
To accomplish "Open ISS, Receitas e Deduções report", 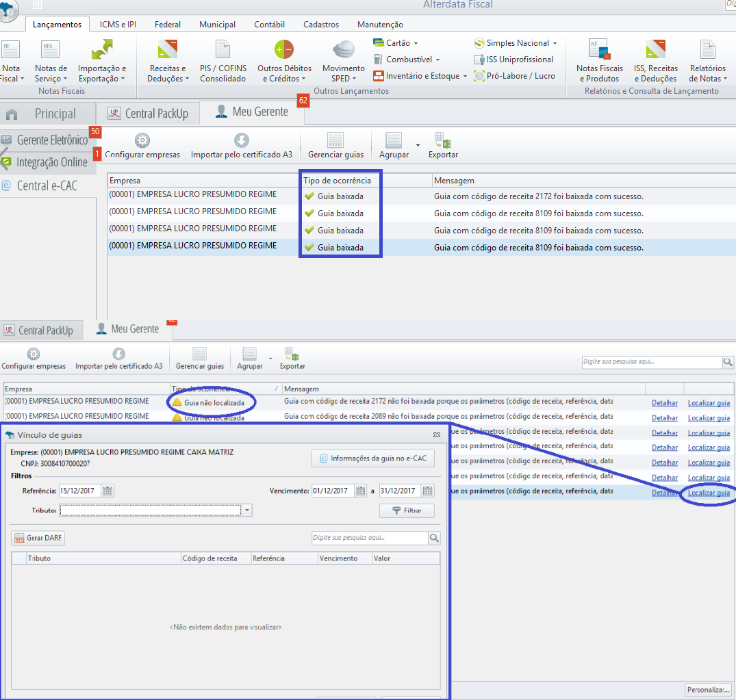I will click(656, 61).
